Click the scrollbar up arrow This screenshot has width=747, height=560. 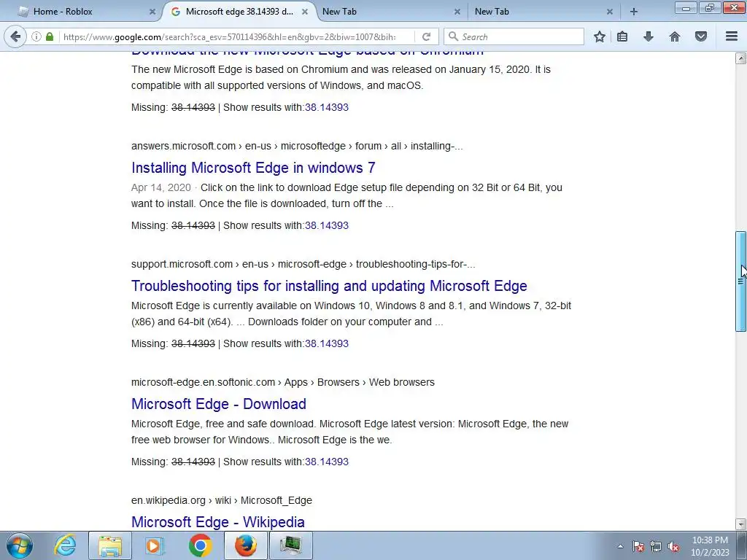click(x=740, y=58)
